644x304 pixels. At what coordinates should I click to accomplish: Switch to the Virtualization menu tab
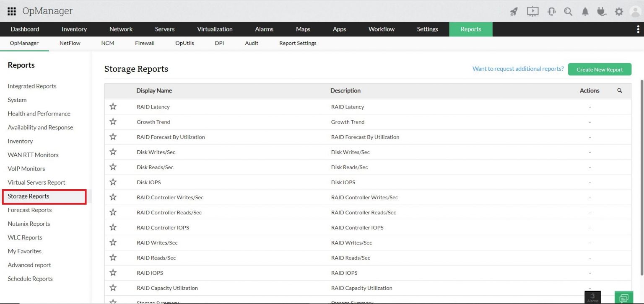215,29
